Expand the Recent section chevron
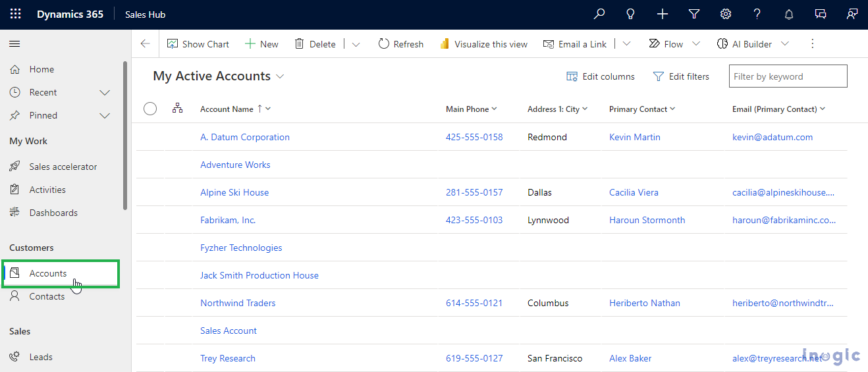The image size is (868, 372). [x=104, y=93]
